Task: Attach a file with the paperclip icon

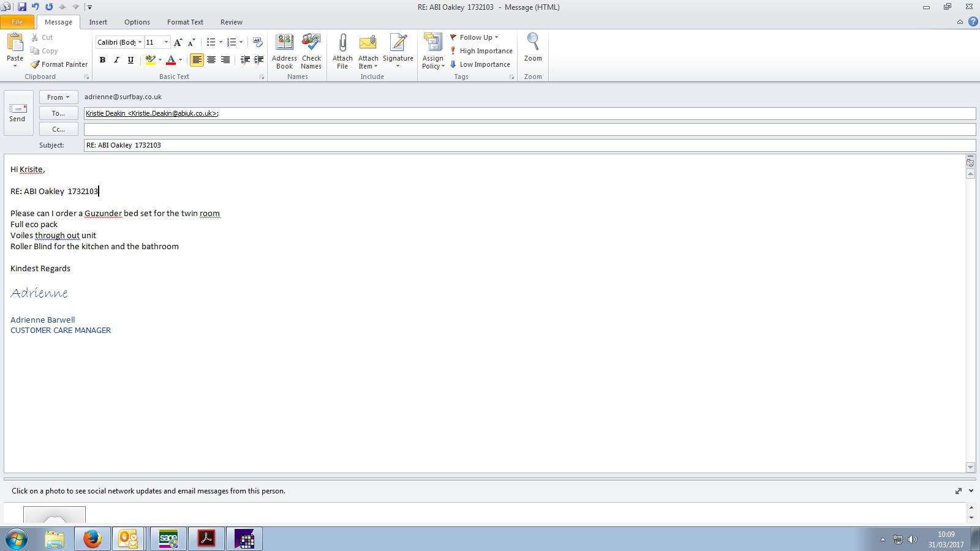Action: point(342,51)
